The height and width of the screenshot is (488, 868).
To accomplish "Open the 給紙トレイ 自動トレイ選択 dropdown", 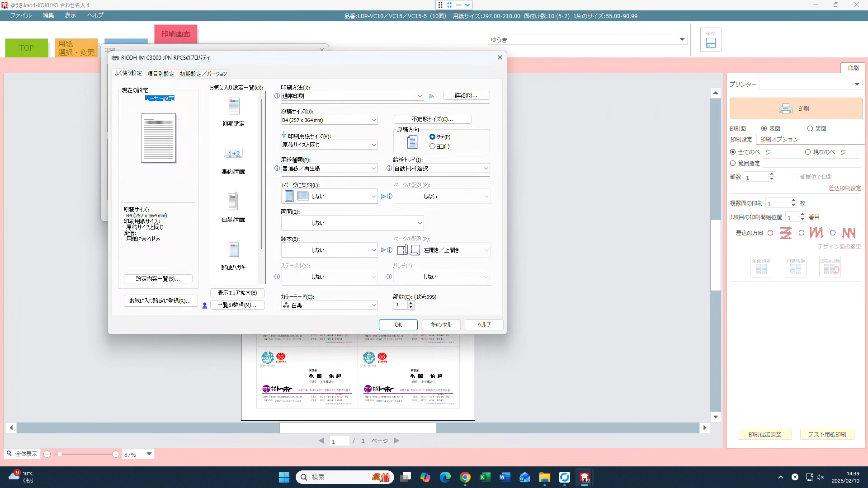I will coord(441,169).
